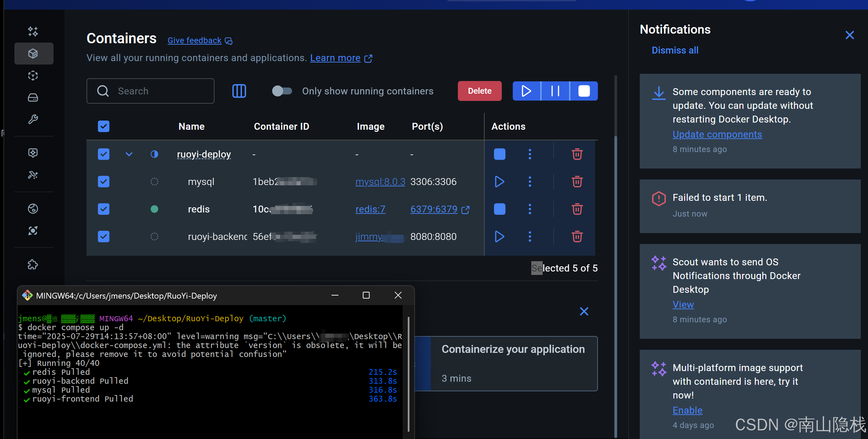Sort by the Image column header
Screen dimensions: 868x439
(x=371, y=127)
